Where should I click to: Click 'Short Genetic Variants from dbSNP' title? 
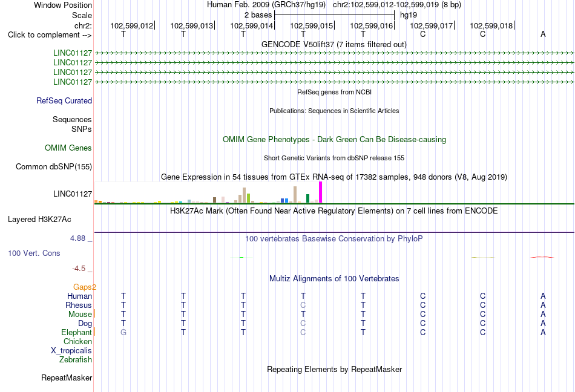334,158
